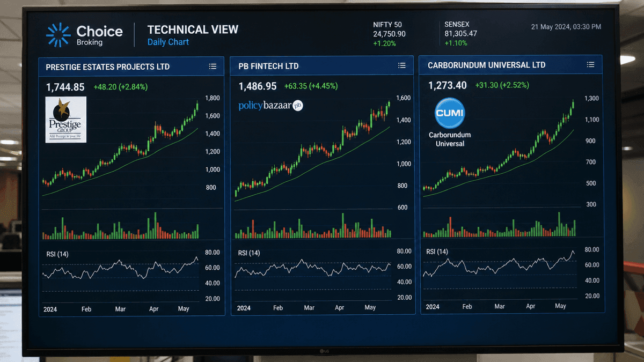Select the PB FINTECH LTD title
Screen dimensions: 644x362
tap(268, 66)
